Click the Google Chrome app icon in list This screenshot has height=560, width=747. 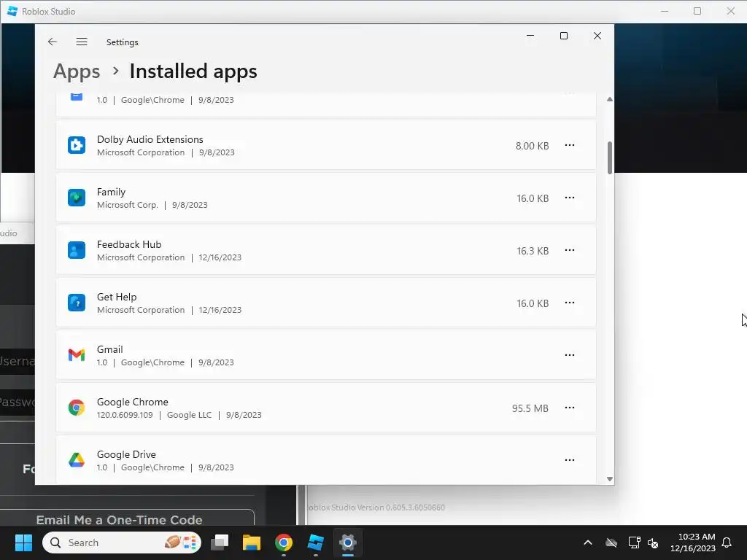point(76,408)
